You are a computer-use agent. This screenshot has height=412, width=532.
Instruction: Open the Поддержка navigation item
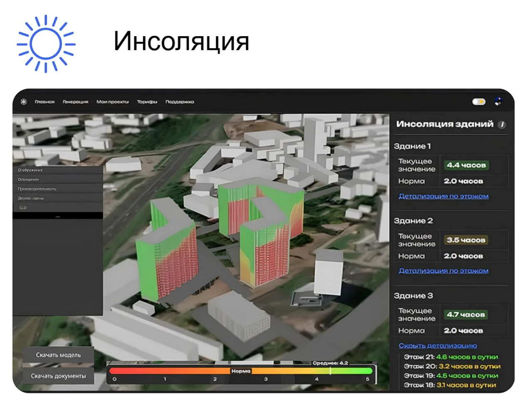point(180,102)
